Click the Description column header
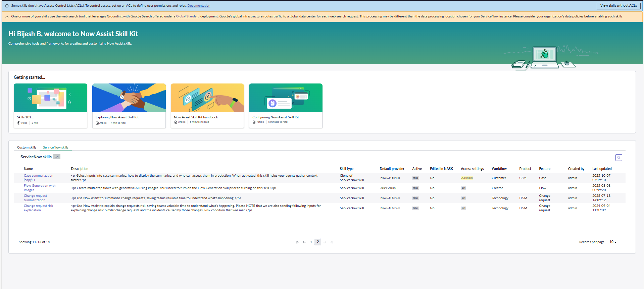The height and width of the screenshot is (289, 644). pyautogui.click(x=80, y=169)
